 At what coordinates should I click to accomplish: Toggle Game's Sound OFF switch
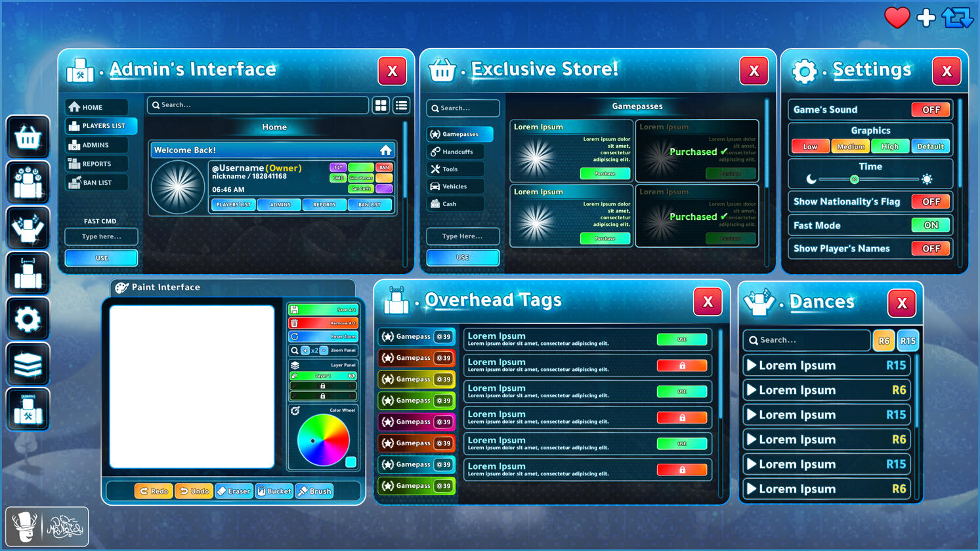(x=931, y=110)
